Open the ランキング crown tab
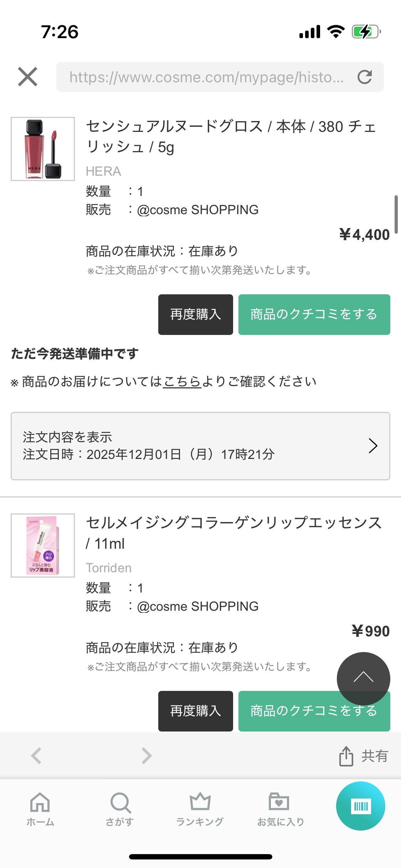The image size is (401, 868). (200, 809)
